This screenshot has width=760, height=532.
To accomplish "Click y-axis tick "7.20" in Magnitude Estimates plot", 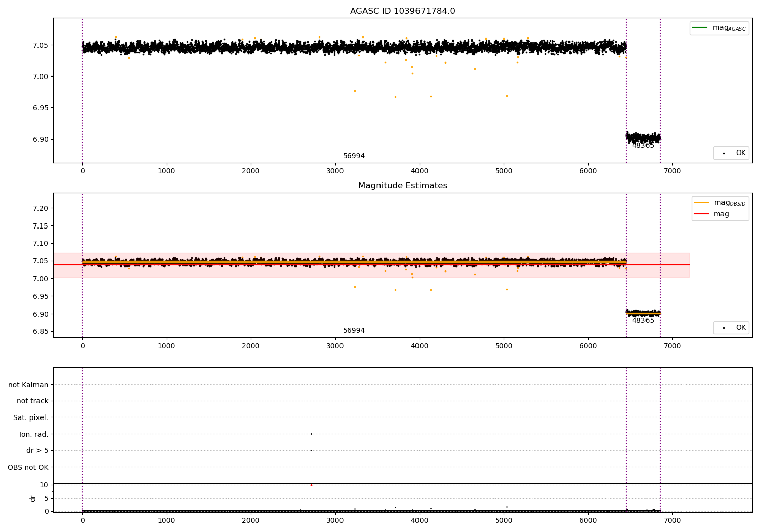I will 40,208.
